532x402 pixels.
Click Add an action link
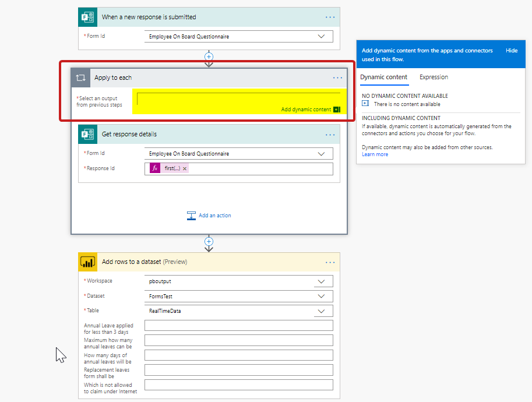tap(214, 216)
